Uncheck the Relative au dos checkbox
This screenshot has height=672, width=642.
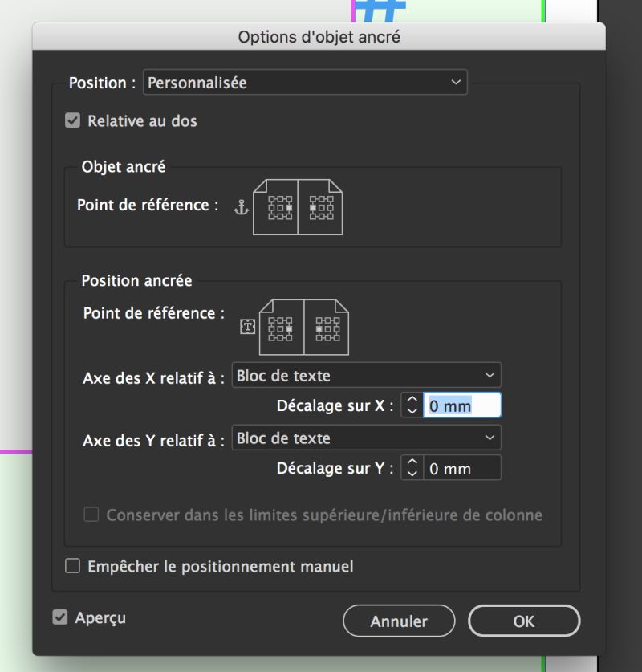tap(73, 120)
